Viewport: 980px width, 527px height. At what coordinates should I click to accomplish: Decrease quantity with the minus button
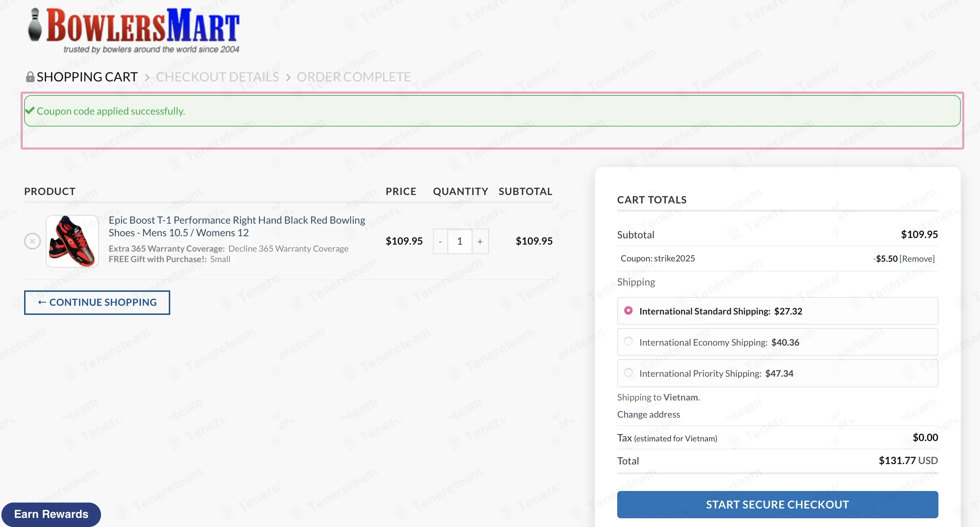[440, 241]
